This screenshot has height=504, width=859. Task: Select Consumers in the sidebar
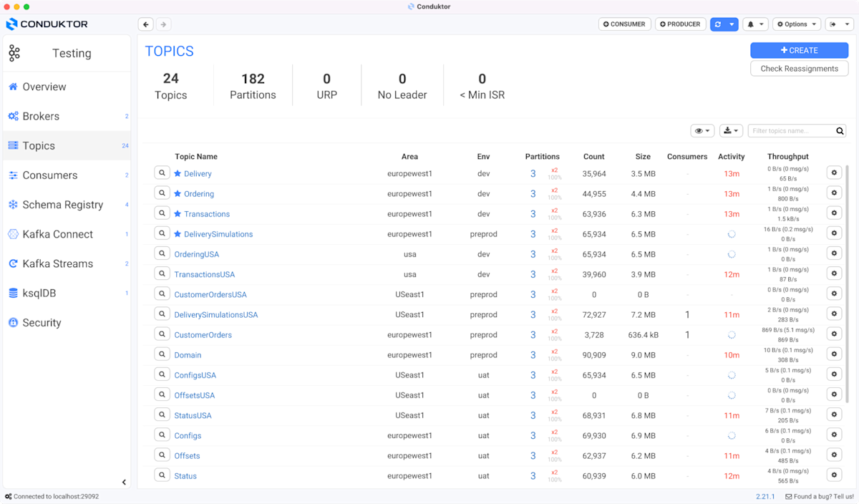67,175
